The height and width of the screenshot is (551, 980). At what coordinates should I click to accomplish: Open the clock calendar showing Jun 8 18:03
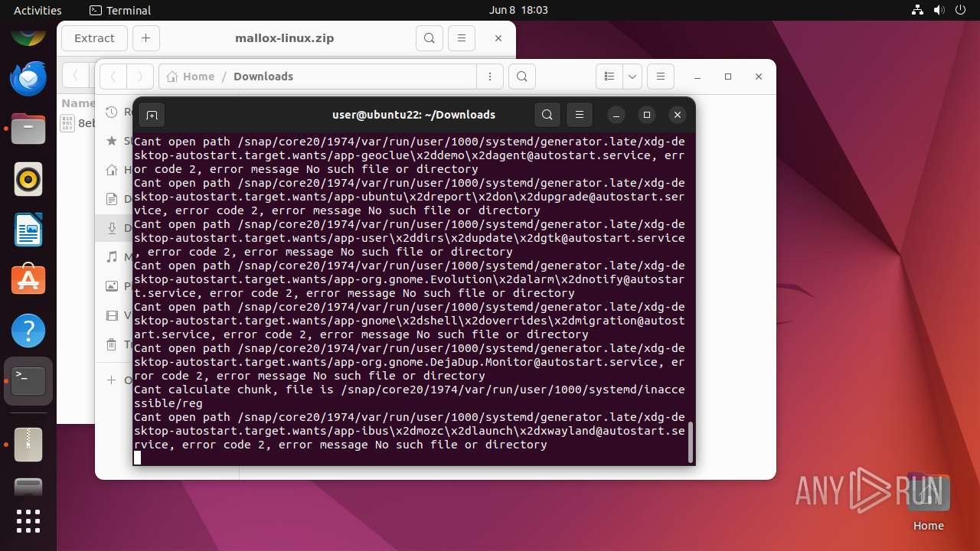(x=518, y=10)
